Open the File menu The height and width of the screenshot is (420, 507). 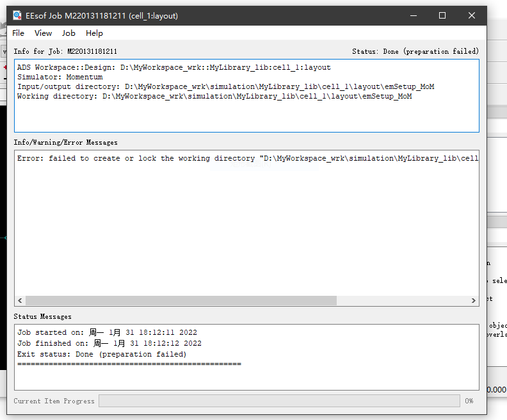[18, 33]
